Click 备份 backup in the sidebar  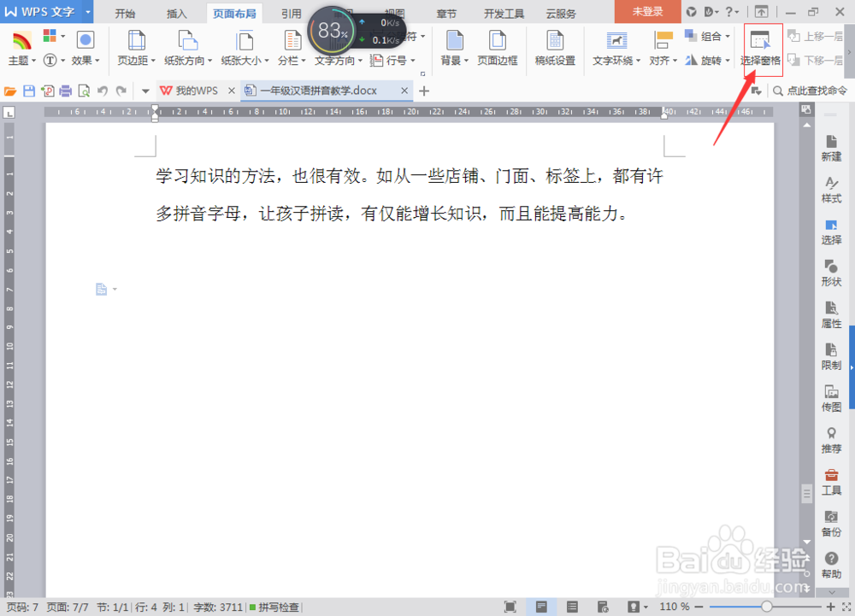click(831, 524)
